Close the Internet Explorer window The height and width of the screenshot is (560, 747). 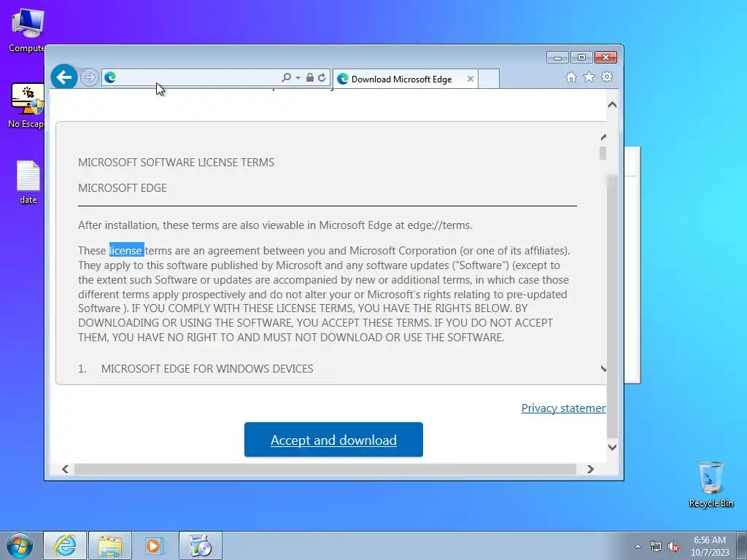click(605, 58)
